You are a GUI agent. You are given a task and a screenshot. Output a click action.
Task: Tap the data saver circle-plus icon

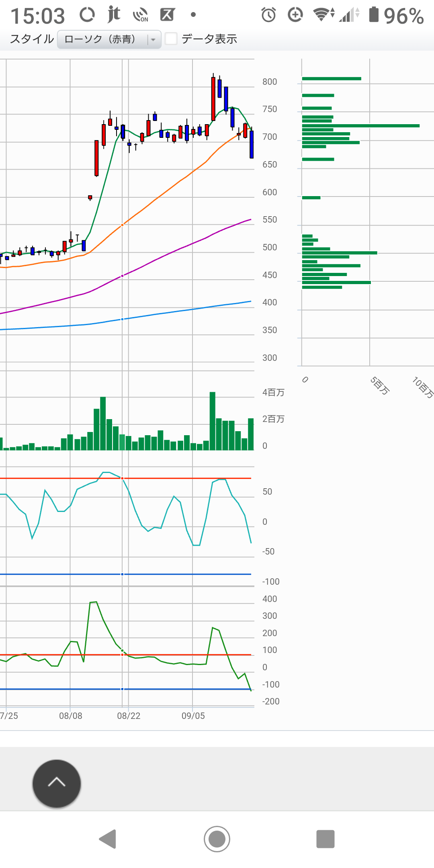(x=295, y=15)
